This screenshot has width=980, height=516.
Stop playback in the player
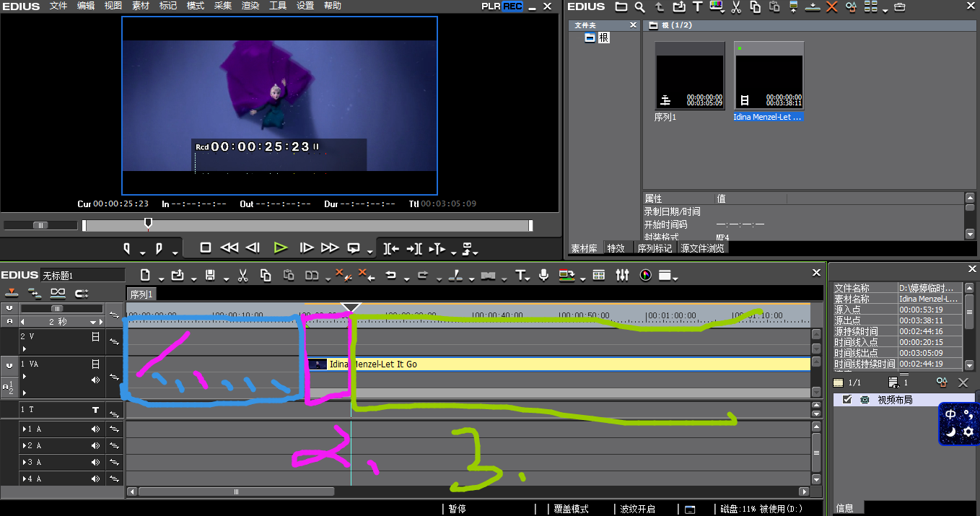click(206, 248)
